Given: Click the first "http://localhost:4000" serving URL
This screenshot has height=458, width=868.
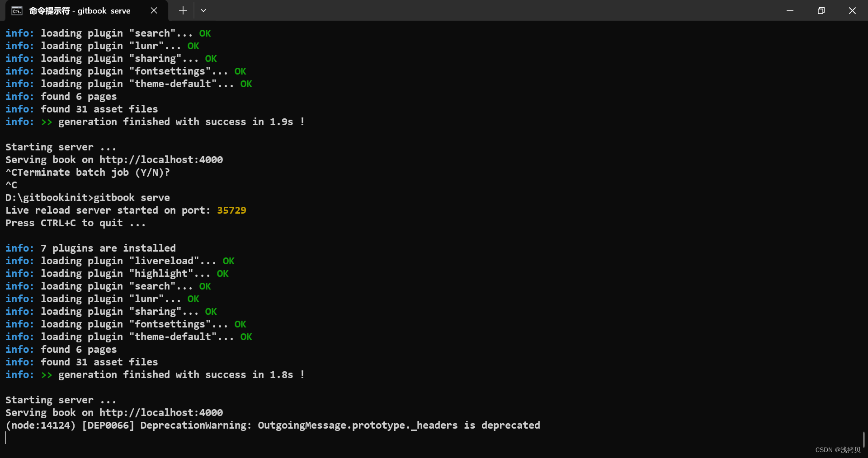Looking at the screenshot, I should (161, 159).
